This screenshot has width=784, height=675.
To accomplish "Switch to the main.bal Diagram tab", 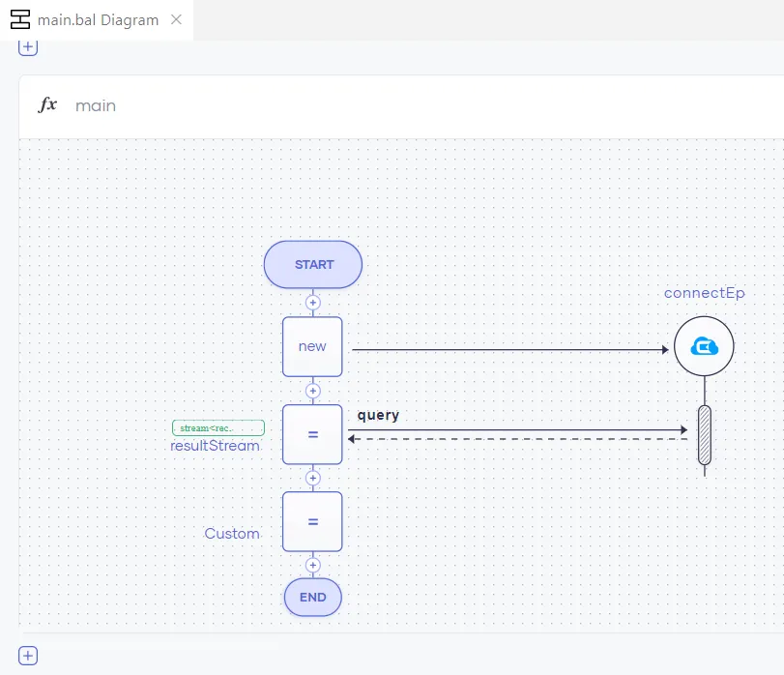I will 97,18.
